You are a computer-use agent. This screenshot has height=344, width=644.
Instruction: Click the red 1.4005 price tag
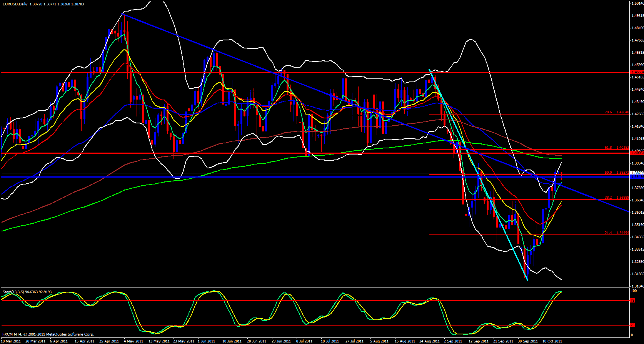(637, 153)
